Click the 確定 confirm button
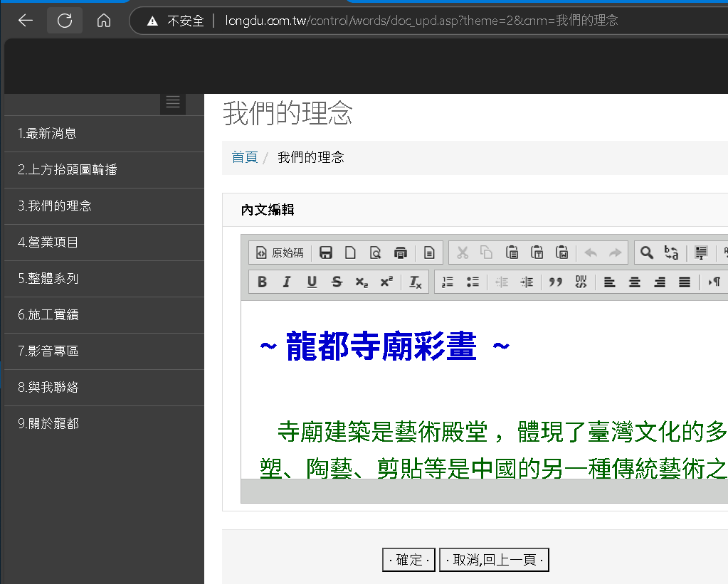 [x=408, y=560]
